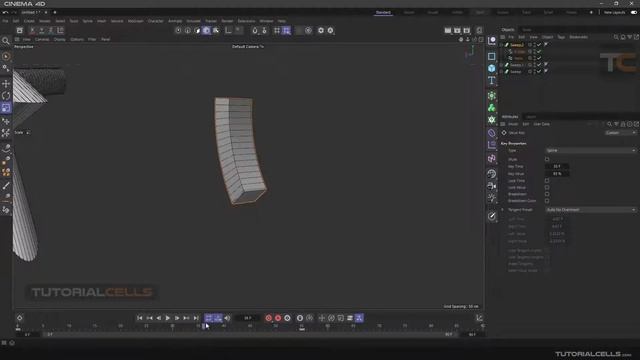
Task: Open the key Type Spline dropdown
Action: click(591, 151)
